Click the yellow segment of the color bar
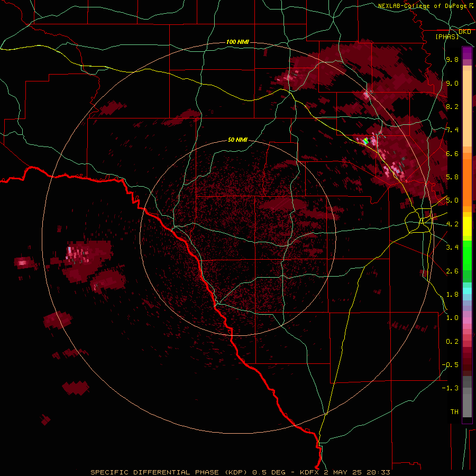This screenshot has height=476, width=476. click(467, 226)
